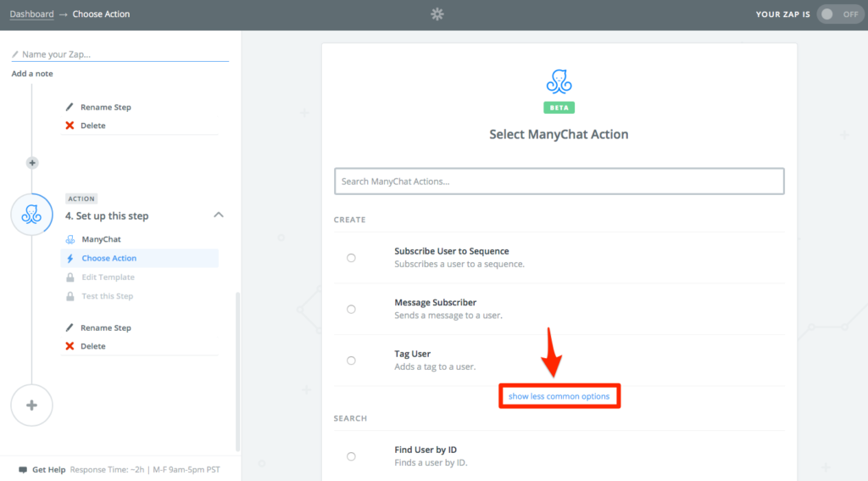Click the ACTION label badge

click(x=81, y=199)
